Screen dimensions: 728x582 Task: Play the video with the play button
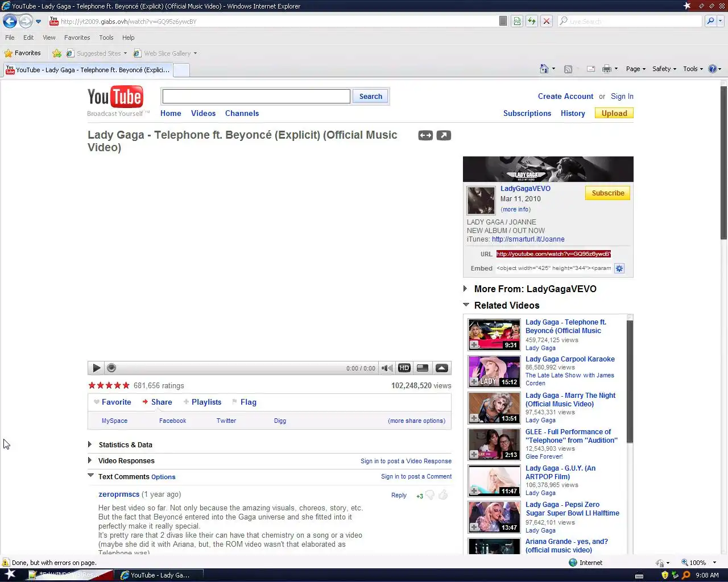[x=96, y=368]
